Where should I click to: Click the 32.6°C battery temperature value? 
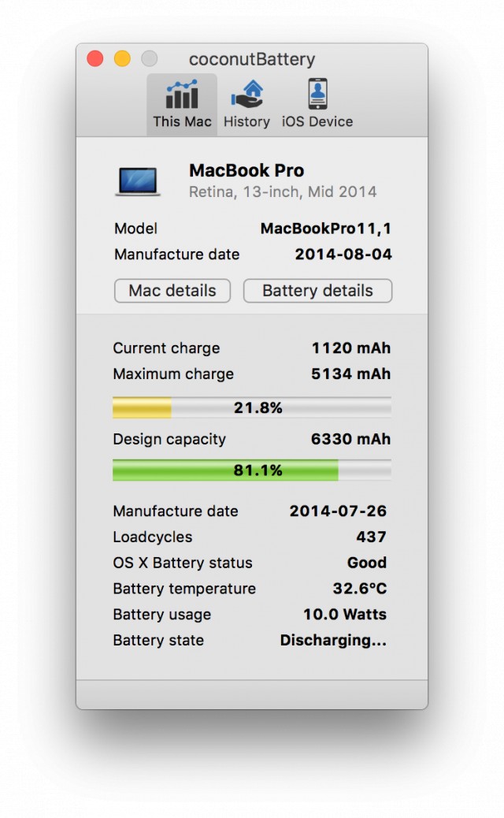click(360, 589)
